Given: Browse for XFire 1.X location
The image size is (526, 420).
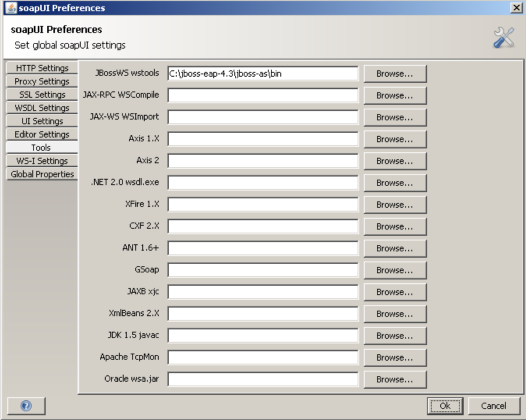Looking at the screenshot, I should point(395,204).
